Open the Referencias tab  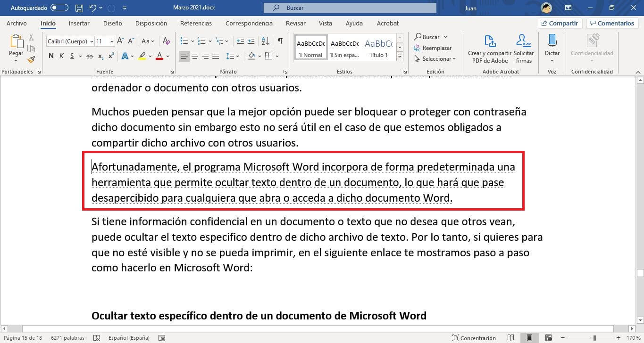pyautogui.click(x=196, y=23)
